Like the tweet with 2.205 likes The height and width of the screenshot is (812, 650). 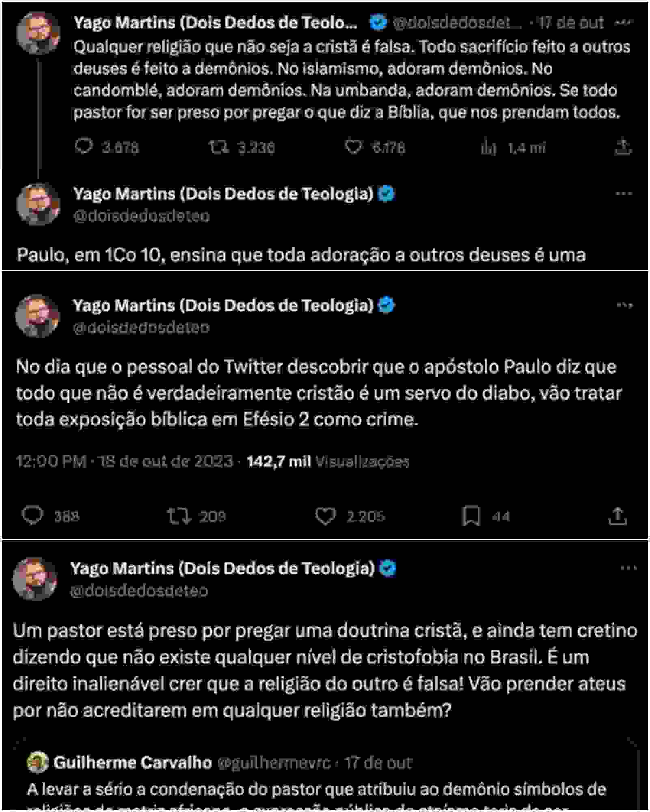tap(325, 516)
